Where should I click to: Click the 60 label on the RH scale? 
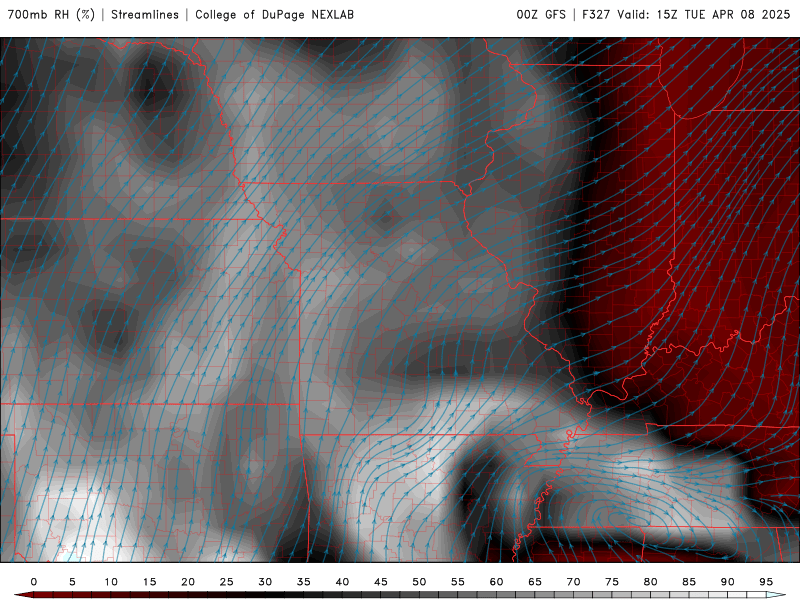[x=496, y=582]
